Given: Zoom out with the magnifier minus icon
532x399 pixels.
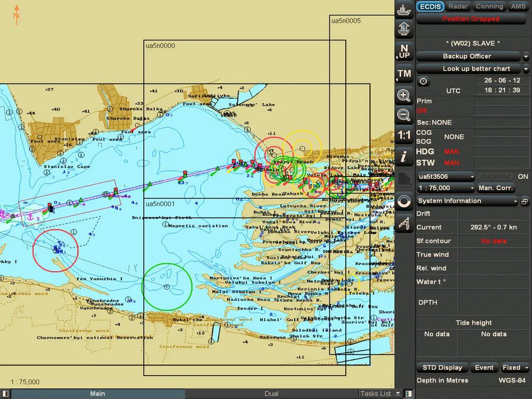Looking at the screenshot, I should point(404,114).
